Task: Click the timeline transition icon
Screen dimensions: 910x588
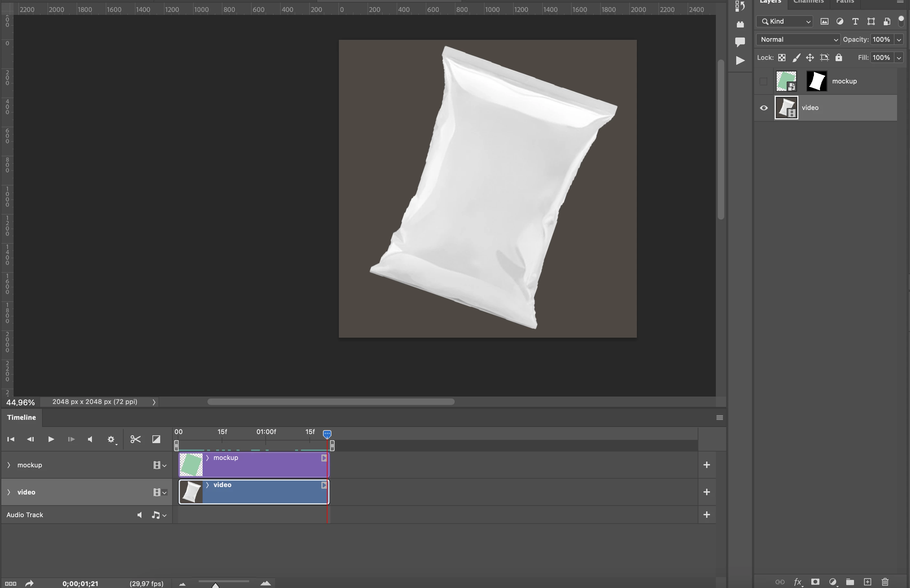Action: (156, 439)
